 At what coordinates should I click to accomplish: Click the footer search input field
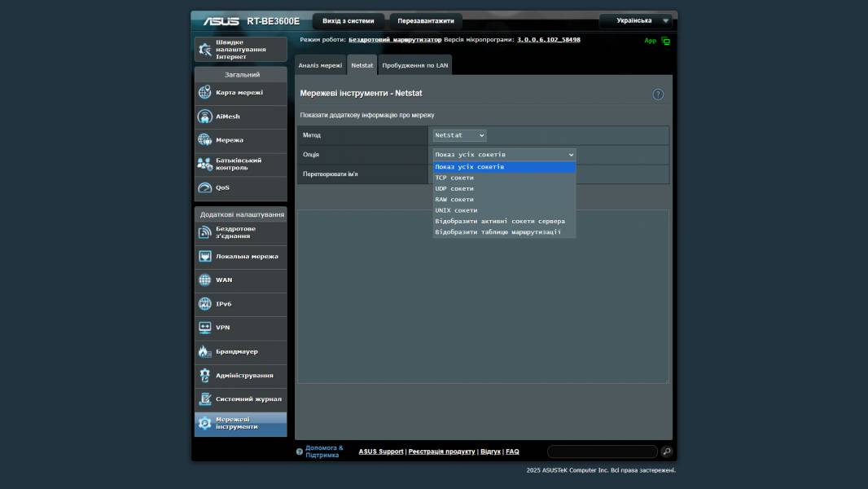pyautogui.click(x=603, y=452)
